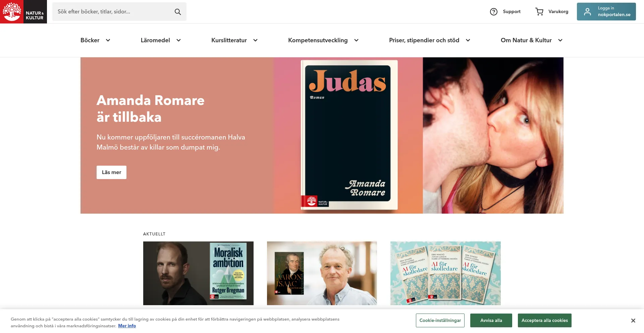Image resolution: width=644 pixels, height=333 pixels.
Task: Open the AI för skolledare image
Action: click(445, 273)
